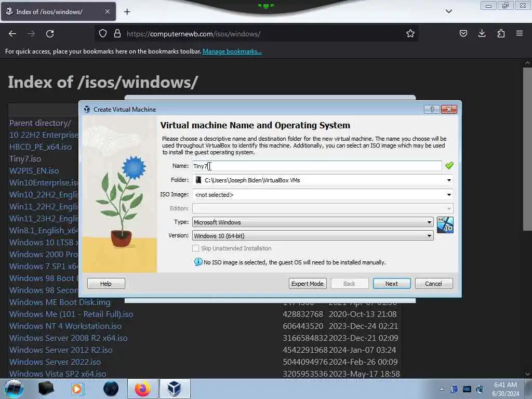Click the date 2023-Dec-24 02:21

coord(363,326)
